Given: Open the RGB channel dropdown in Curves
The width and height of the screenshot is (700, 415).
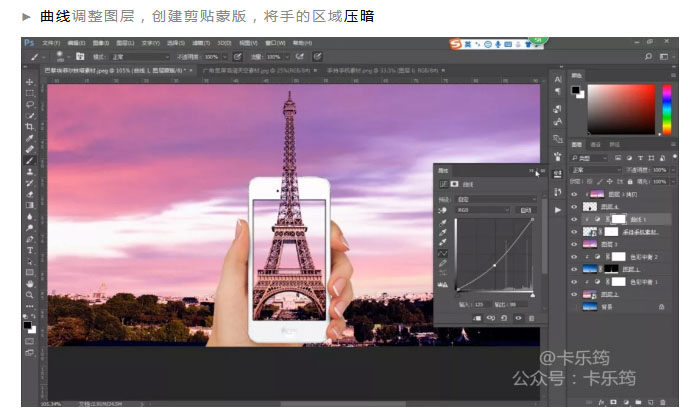Looking at the screenshot, I should 482,210.
